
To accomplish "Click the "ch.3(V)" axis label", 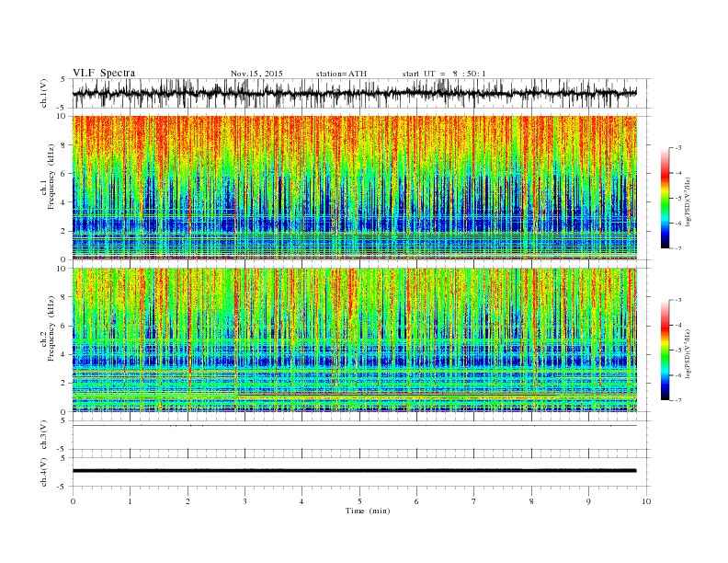I will 44,435.
